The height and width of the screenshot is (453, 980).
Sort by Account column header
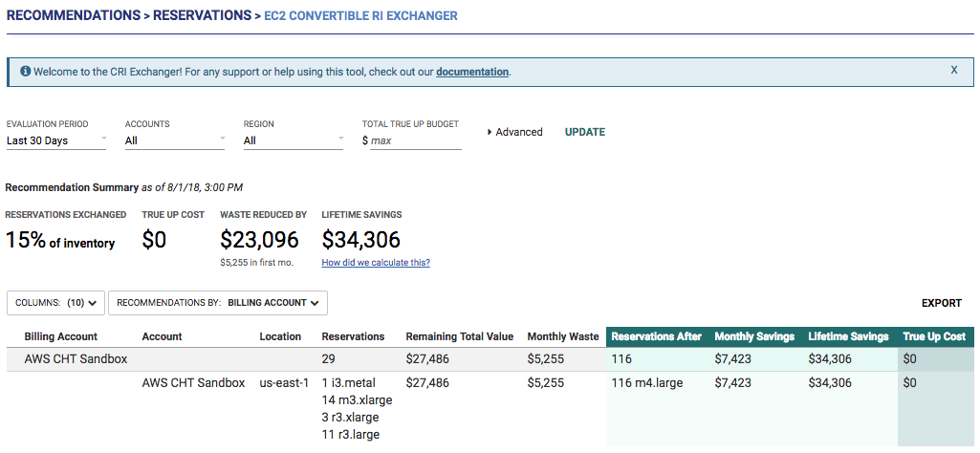click(x=162, y=336)
